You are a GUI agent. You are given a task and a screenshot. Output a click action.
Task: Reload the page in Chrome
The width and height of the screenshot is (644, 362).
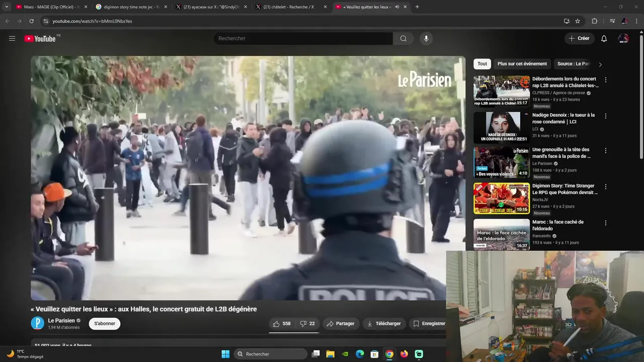coord(31,21)
